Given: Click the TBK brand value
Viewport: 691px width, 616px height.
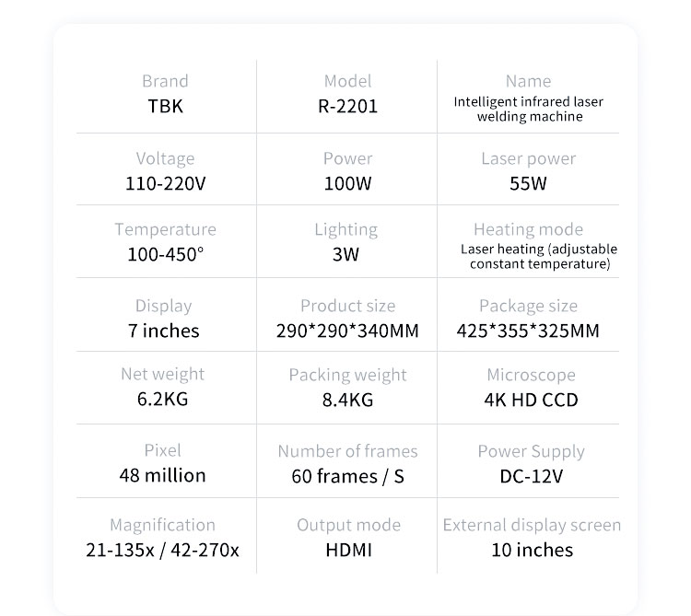Looking at the screenshot, I should tap(166, 106).
